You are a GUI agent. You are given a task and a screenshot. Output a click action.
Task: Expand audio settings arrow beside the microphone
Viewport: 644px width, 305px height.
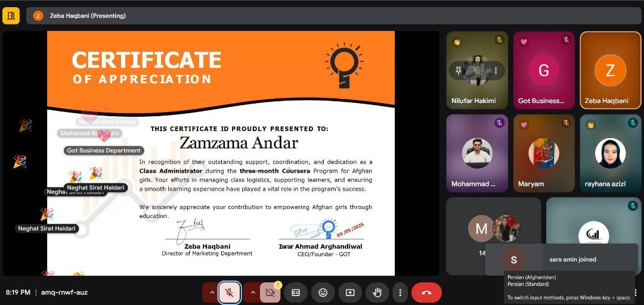212,292
